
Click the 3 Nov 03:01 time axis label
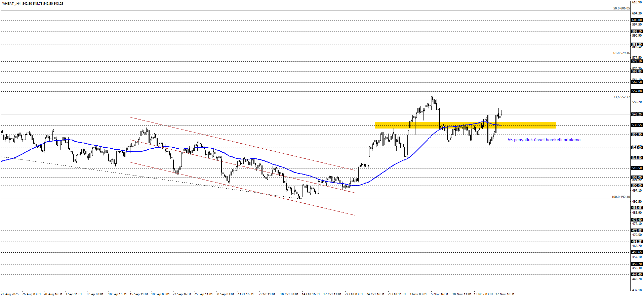point(418,294)
